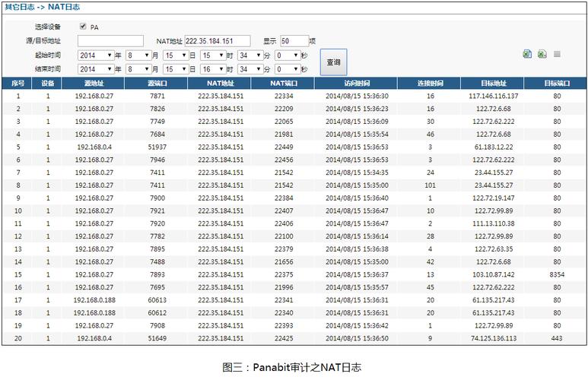588x380 pixels.
Task: Click target port 443 in row 20
Action: click(x=557, y=338)
